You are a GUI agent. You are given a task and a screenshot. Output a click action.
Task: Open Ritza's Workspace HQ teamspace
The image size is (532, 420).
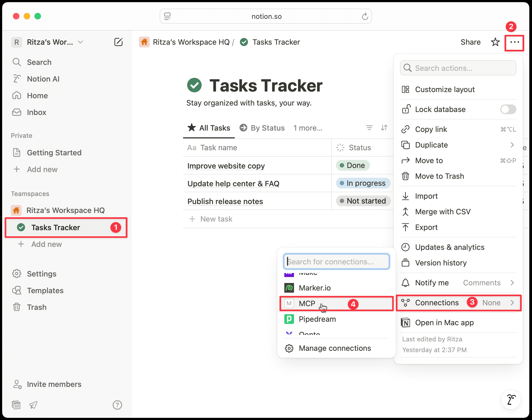click(66, 210)
